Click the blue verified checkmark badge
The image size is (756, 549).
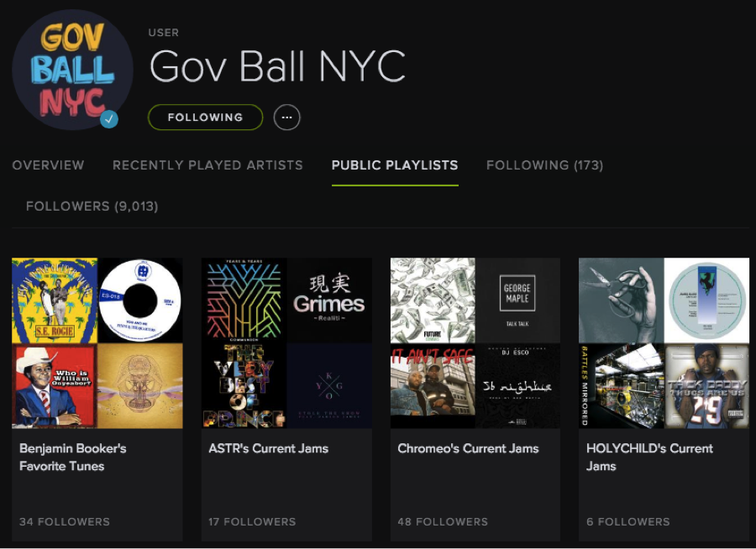pos(109,118)
